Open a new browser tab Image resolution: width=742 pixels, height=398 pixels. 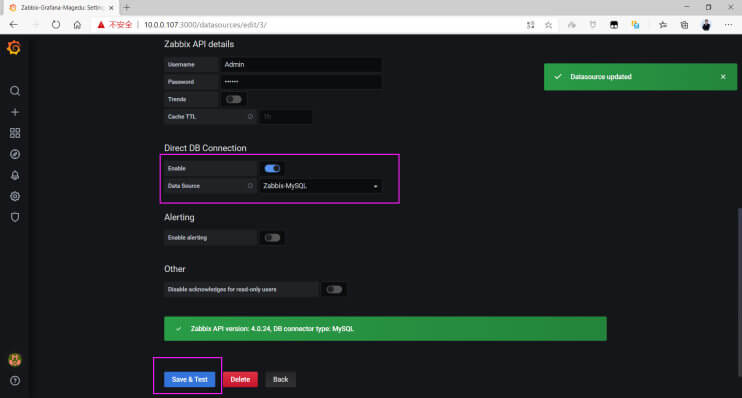pos(126,8)
